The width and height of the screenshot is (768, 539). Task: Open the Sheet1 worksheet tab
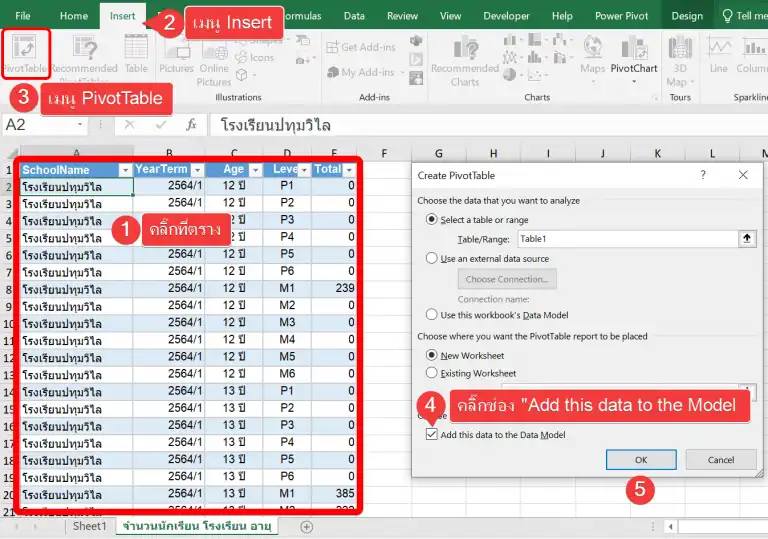click(x=89, y=526)
